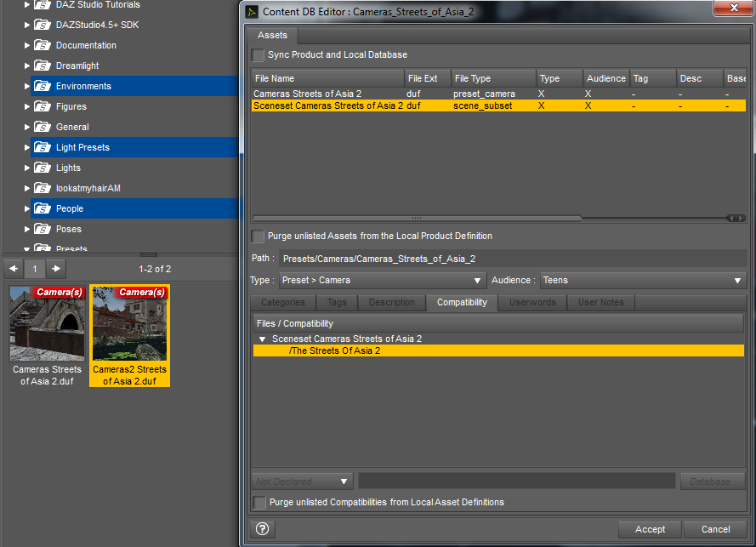This screenshot has width=756, height=547.
Task: Enable Sync Product and Local Database
Action: click(x=258, y=55)
